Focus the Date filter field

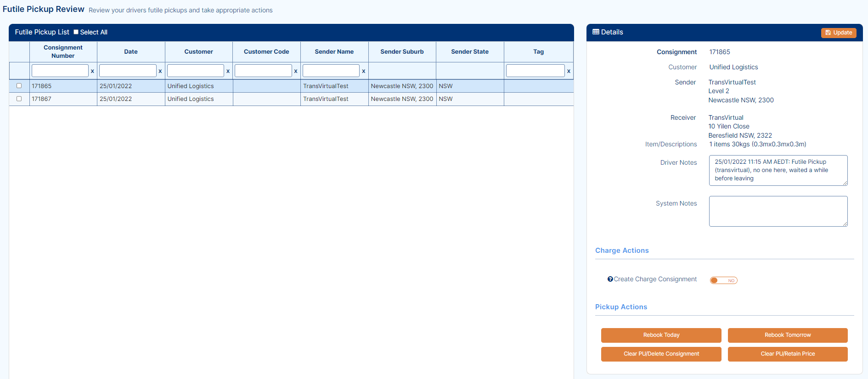point(128,71)
